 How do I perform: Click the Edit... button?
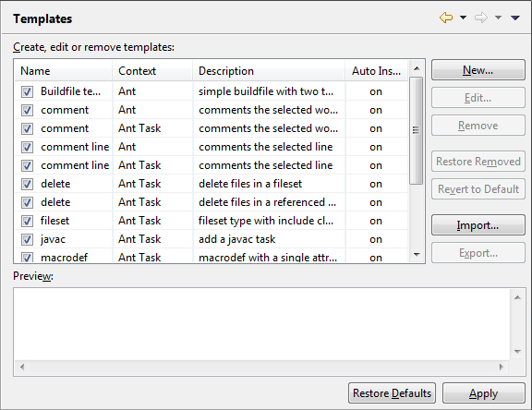tap(478, 98)
